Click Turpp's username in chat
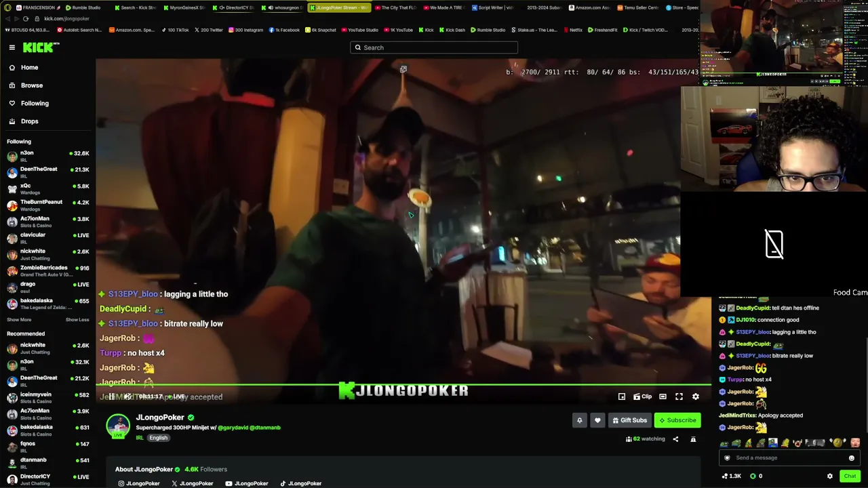The height and width of the screenshot is (488, 868). [735, 380]
